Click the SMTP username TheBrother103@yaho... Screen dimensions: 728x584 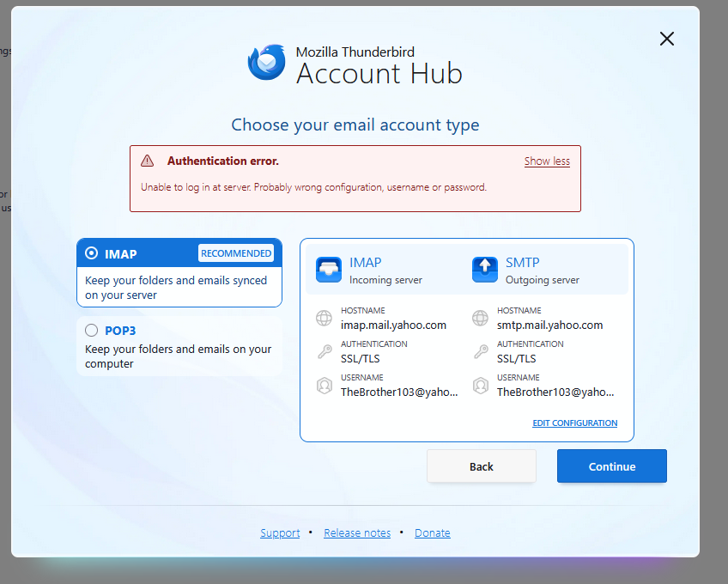point(555,392)
